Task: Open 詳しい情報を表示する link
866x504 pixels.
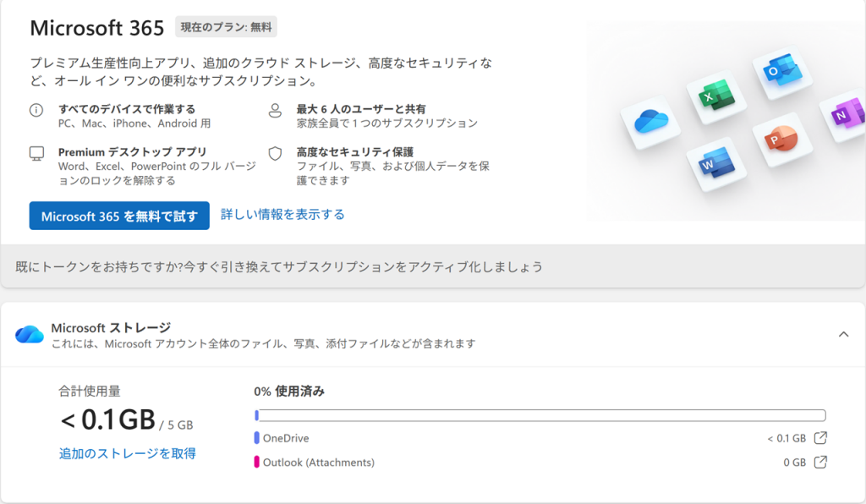Action: 282,214
